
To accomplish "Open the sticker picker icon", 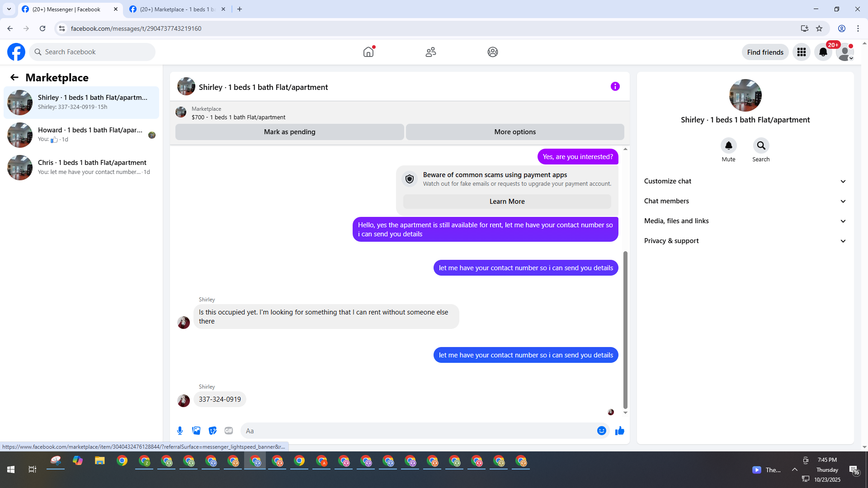I will pyautogui.click(x=212, y=431).
